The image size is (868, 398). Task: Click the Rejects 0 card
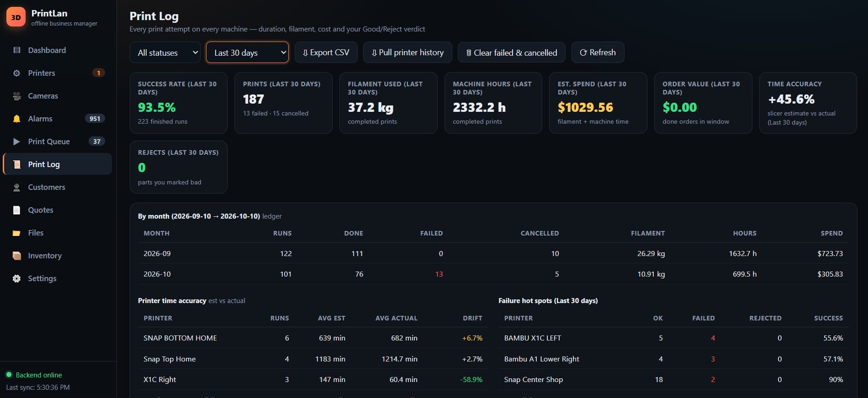tap(179, 167)
